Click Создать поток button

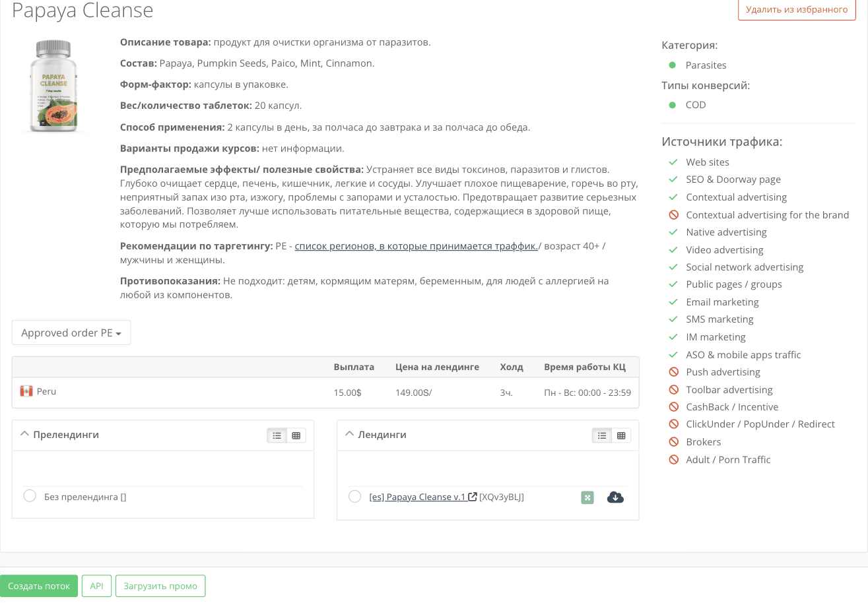coord(39,586)
